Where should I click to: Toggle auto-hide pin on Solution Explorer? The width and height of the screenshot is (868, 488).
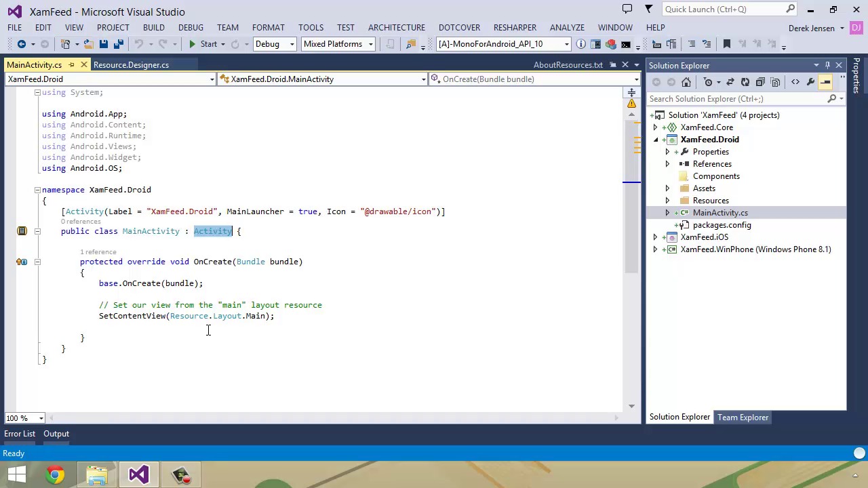(x=827, y=66)
